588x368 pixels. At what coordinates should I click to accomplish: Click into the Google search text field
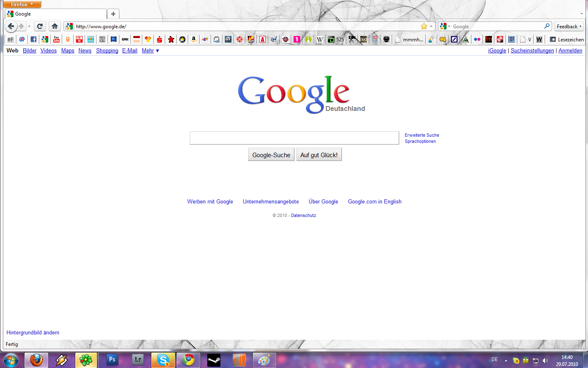(x=294, y=138)
